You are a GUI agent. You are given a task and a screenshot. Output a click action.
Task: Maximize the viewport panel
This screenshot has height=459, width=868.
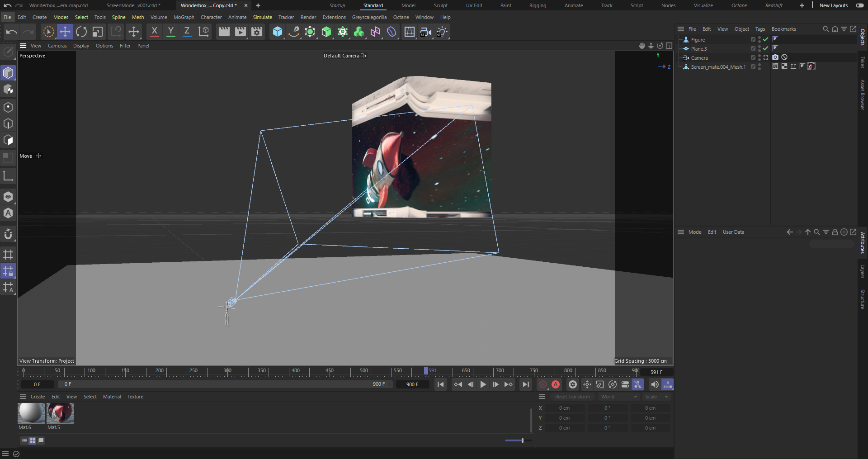point(669,46)
